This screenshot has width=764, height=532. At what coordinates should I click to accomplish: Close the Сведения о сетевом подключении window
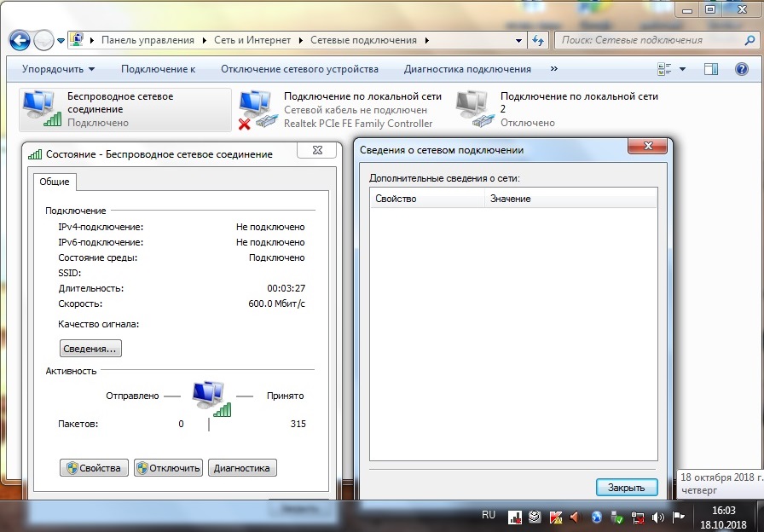[x=647, y=146]
